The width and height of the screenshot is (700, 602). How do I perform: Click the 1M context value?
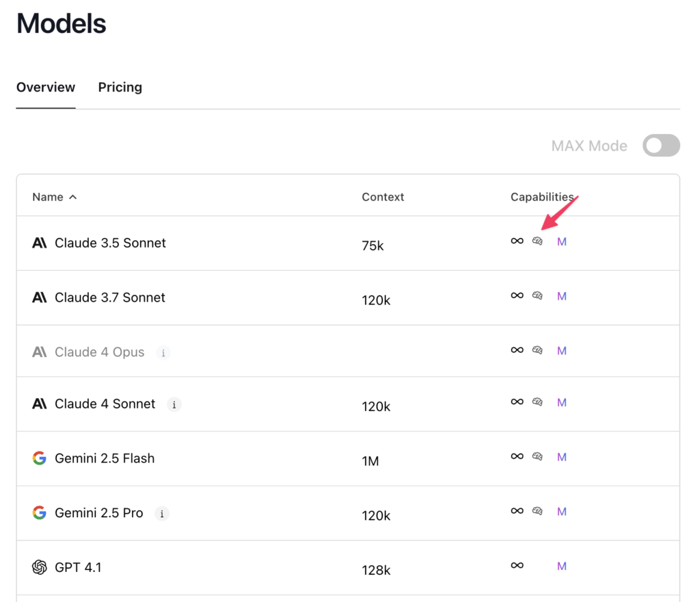point(370,461)
